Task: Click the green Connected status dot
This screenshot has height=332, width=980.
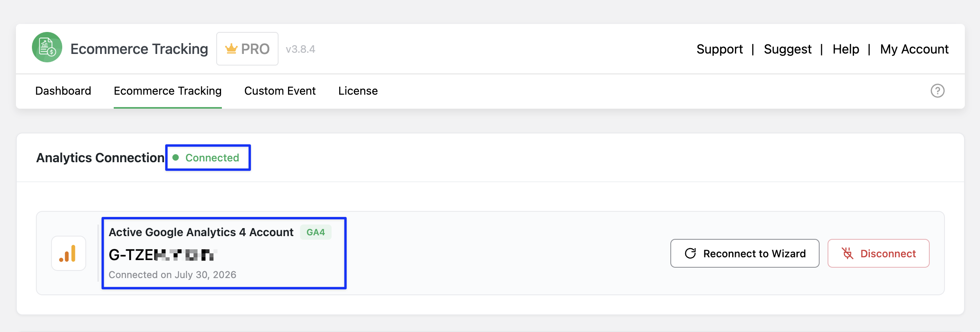Action: tap(176, 157)
